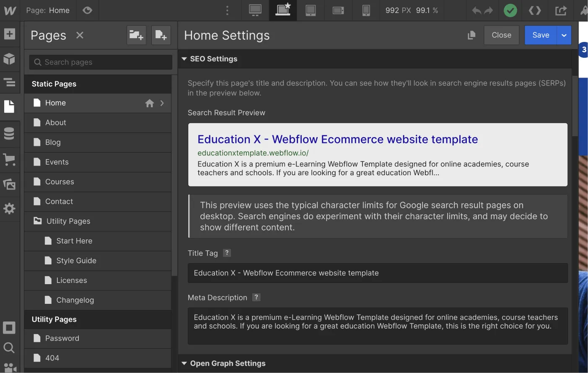Open the Ecommerce panel
Image resolution: width=588 pixels, height=373 pixels.
(10, 159)
